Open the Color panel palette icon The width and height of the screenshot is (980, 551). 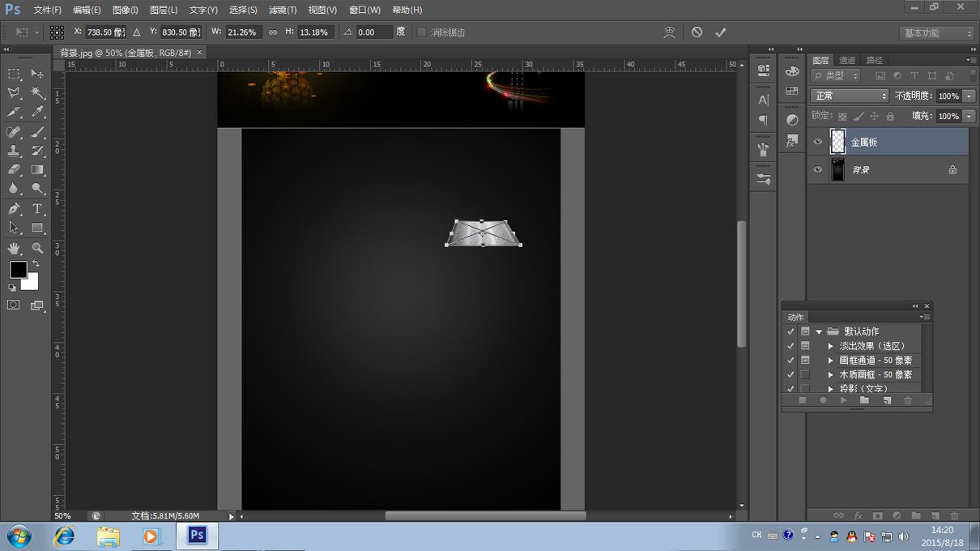(792, 71)
